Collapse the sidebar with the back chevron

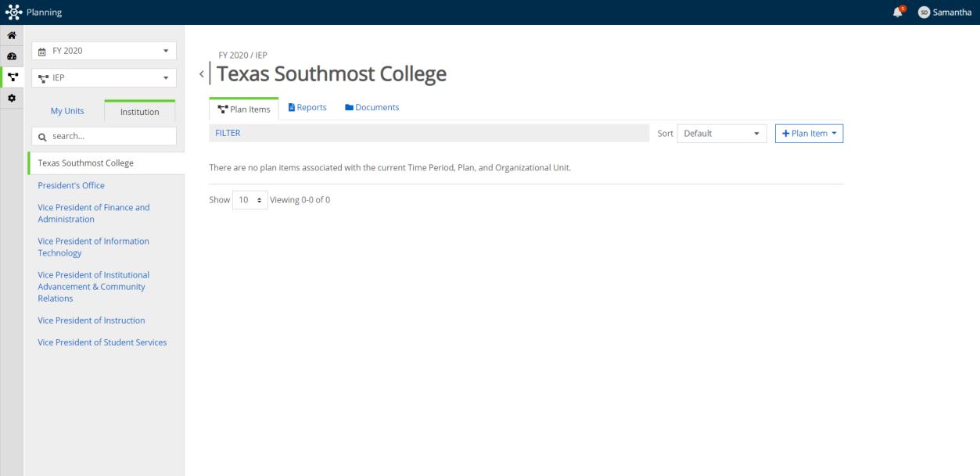(x=202, y=74)
